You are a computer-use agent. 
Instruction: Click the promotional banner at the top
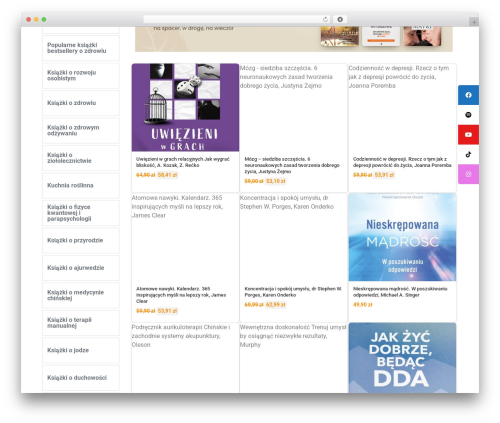[x=294, y=39]
